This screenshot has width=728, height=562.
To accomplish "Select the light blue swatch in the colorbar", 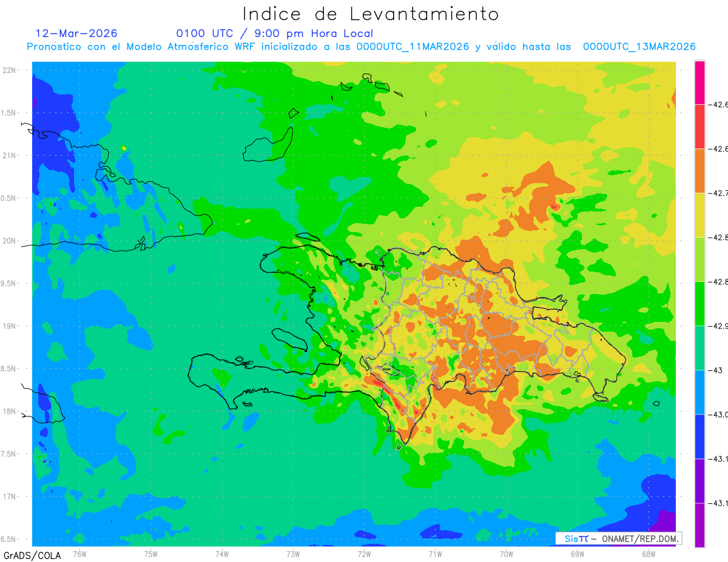I will (x=699, y=392).
